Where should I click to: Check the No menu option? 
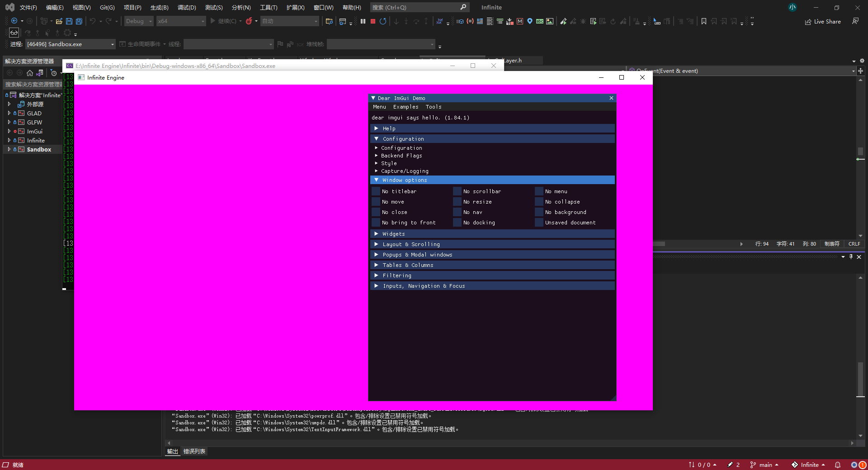[x=539, y=191]
